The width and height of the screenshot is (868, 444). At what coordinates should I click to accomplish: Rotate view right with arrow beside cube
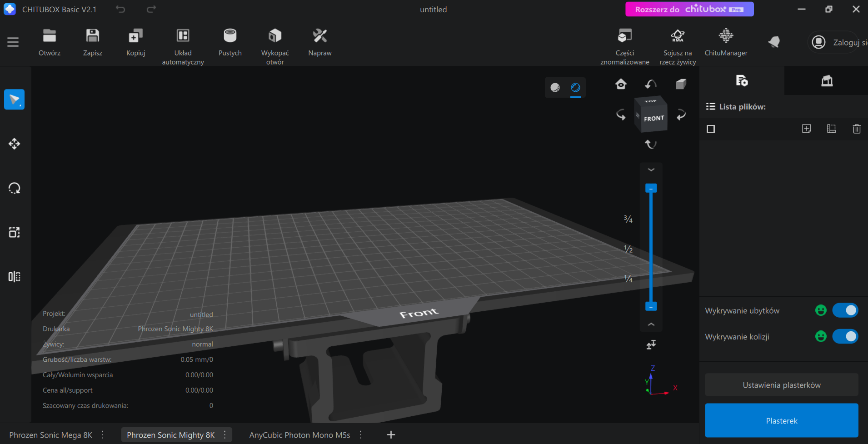tap(681, 115)
